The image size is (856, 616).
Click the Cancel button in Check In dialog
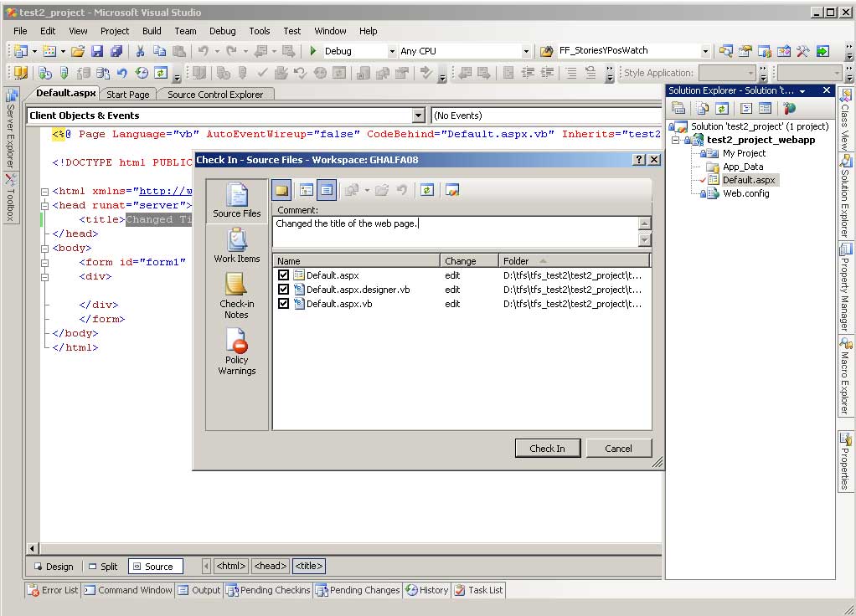(x=618, y=449)
